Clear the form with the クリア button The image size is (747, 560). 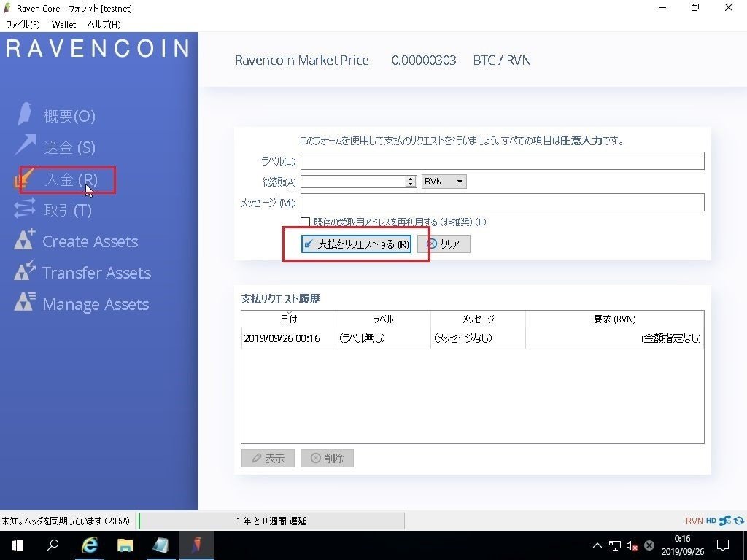[445, 244]
